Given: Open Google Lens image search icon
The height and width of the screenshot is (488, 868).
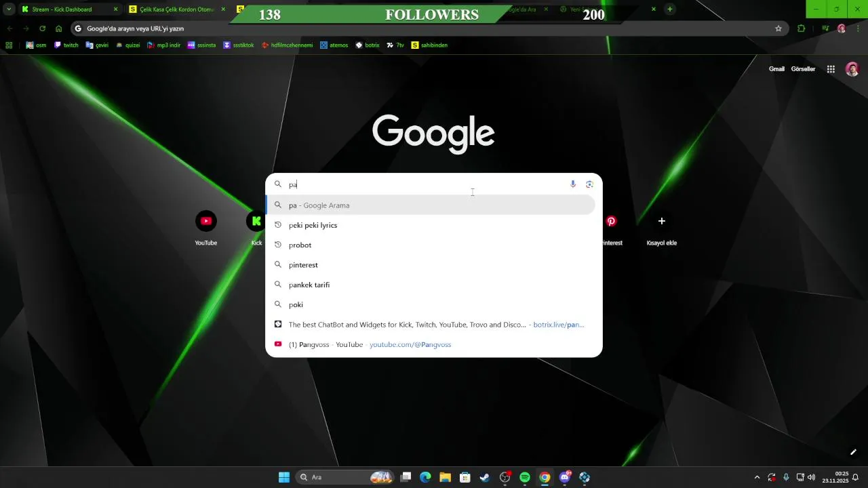Looking at the screenshot, I should (589, 184).
